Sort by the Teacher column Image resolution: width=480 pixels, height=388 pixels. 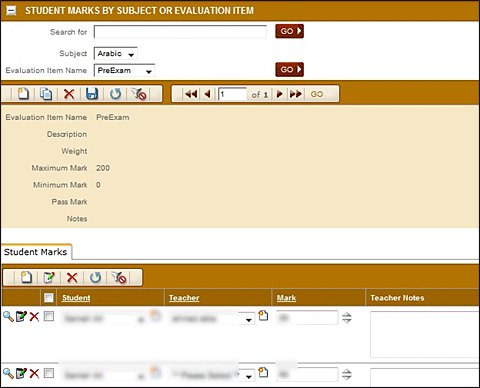point(184,298)
